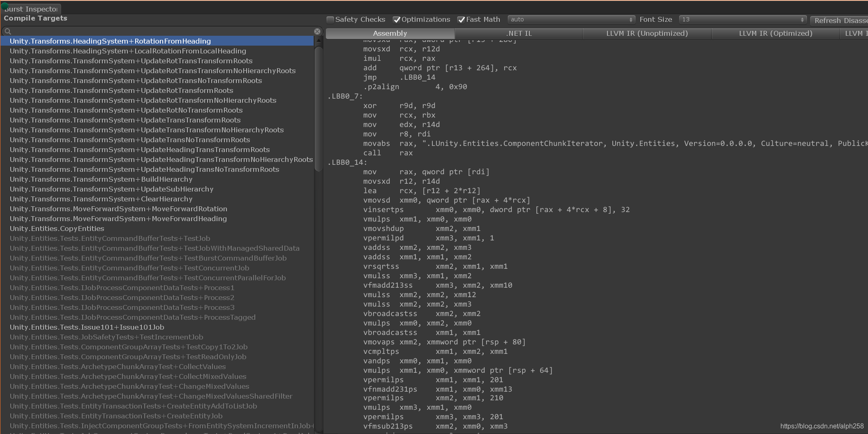Open the Font Size dropdown showing 13

coord(743,20)
